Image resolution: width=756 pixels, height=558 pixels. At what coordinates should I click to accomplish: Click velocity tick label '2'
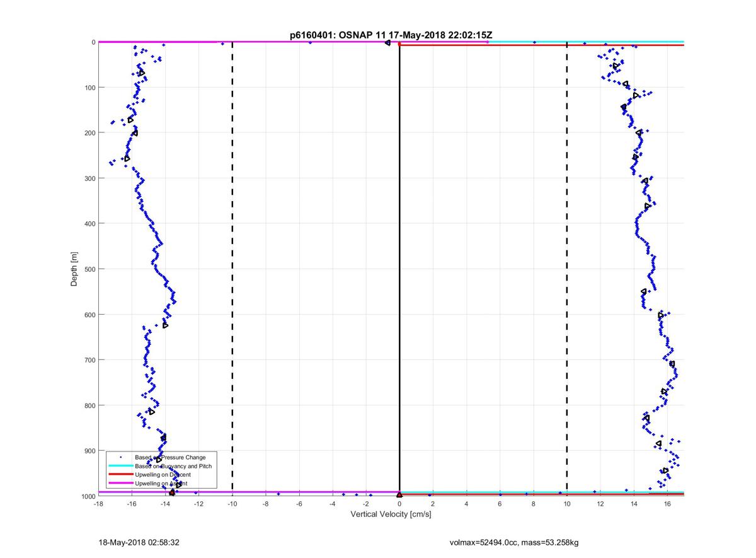coord(433,504)
